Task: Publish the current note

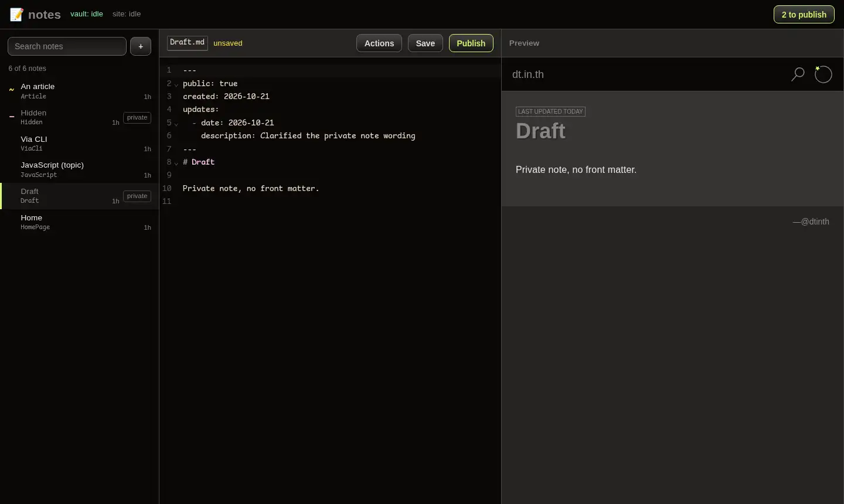Action: coord(471,43)
